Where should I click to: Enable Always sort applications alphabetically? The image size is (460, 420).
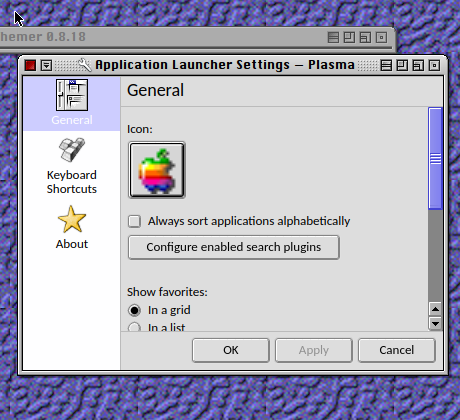(x=135, y=221)
